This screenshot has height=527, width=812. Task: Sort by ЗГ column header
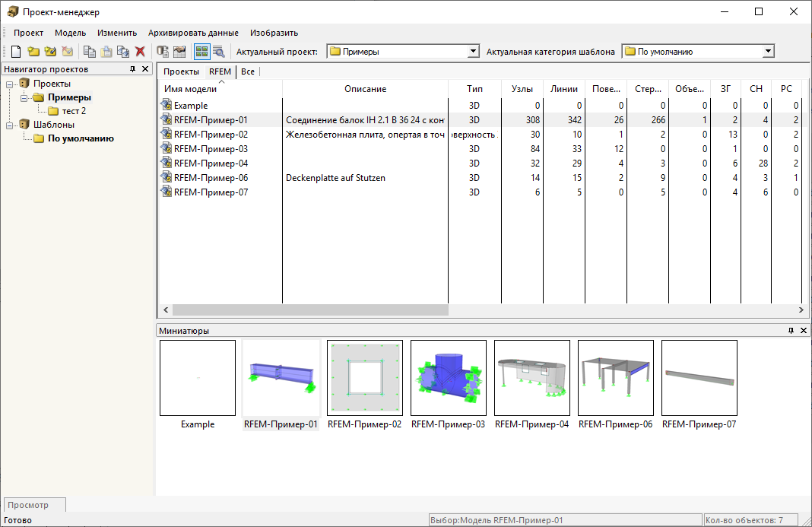725,89
